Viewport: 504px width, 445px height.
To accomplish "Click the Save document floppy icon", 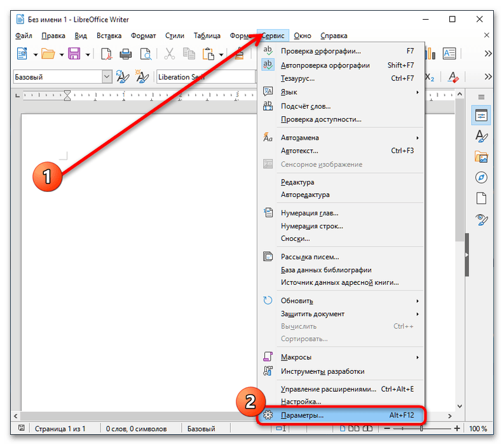I will [x=74, y=54].
